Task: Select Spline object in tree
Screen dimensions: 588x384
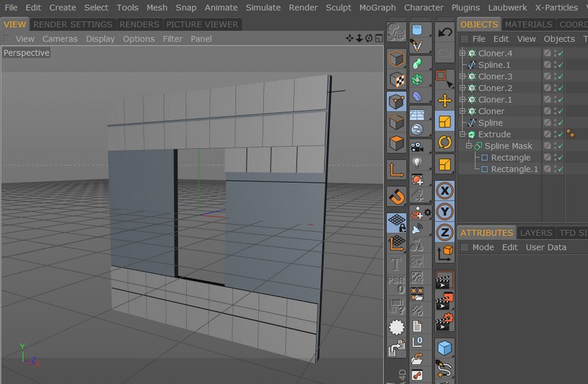Action: coord(490,123)
